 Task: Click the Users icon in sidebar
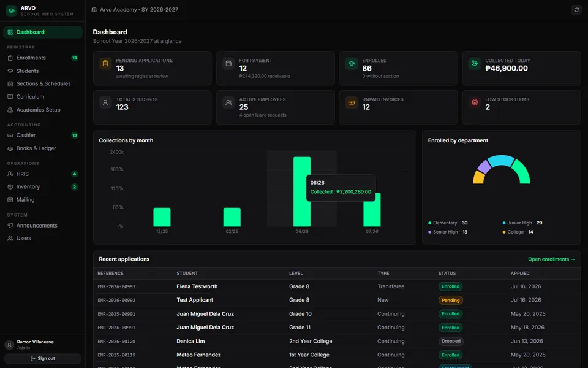10,239
